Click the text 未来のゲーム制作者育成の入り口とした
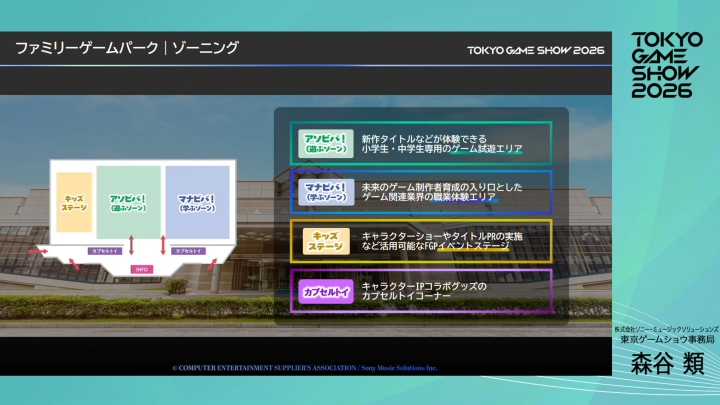This screenshot has height=405, width=720. coord(442,187)
